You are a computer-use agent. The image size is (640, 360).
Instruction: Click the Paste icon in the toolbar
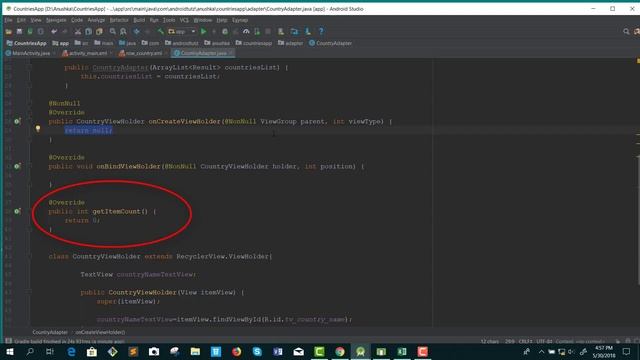99,31
